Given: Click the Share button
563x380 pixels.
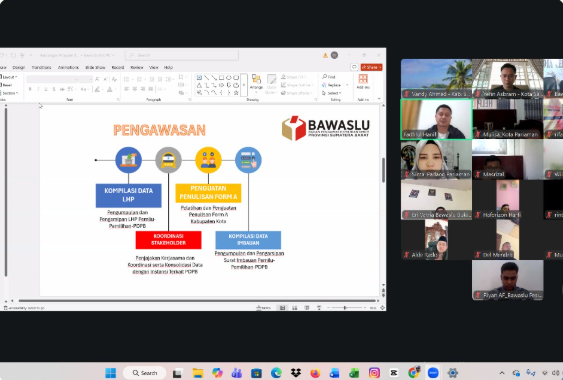Looking at the screenshot, I should [371, 67].
